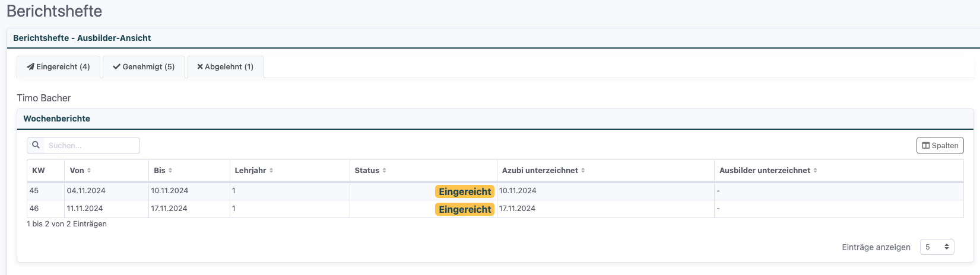980x275 pixels.
Task: Focus the Suchen search field
Action: pos(92,146)
